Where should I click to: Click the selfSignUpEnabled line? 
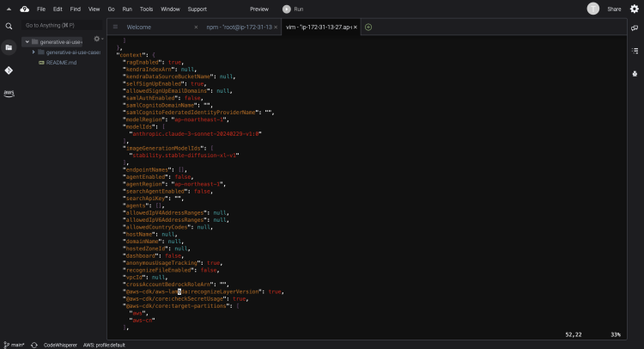coord(165,84)
